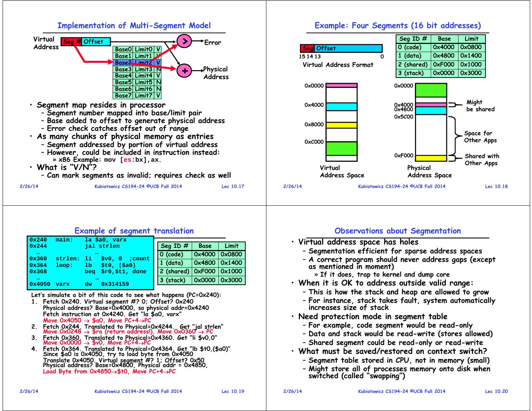Viewport: 532px width, 411px height.
Task: Select the pink block in Virtual Address Space
Action: [342, 85]
